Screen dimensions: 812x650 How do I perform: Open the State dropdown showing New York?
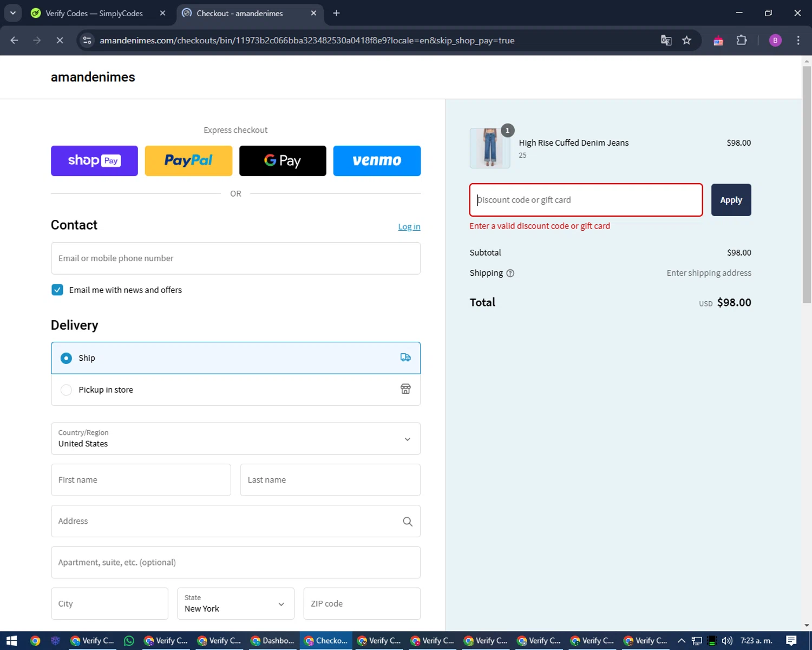235,603
